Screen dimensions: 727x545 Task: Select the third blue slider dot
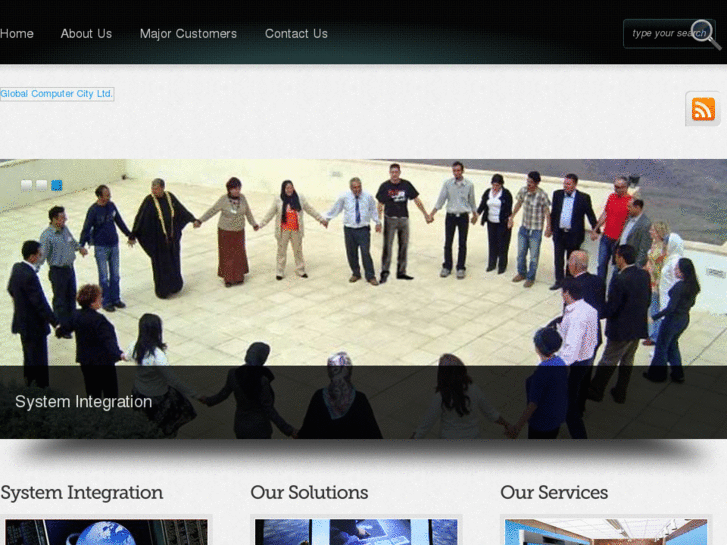(57, 185)
